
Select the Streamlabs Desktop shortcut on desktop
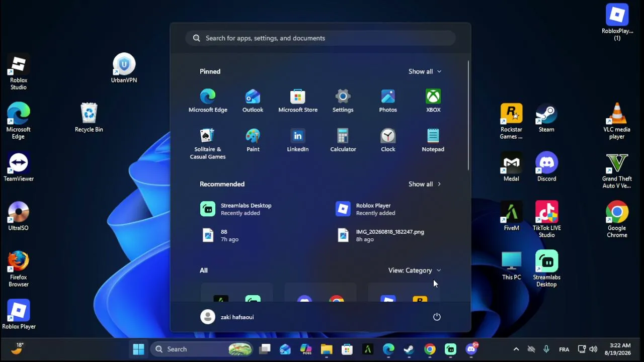click(x=547, y=269)
